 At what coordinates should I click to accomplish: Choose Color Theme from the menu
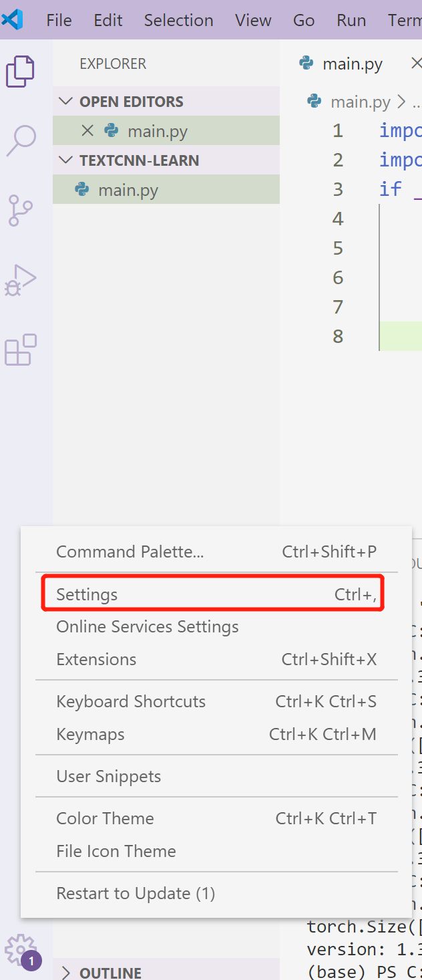click(x=104, y=818)
